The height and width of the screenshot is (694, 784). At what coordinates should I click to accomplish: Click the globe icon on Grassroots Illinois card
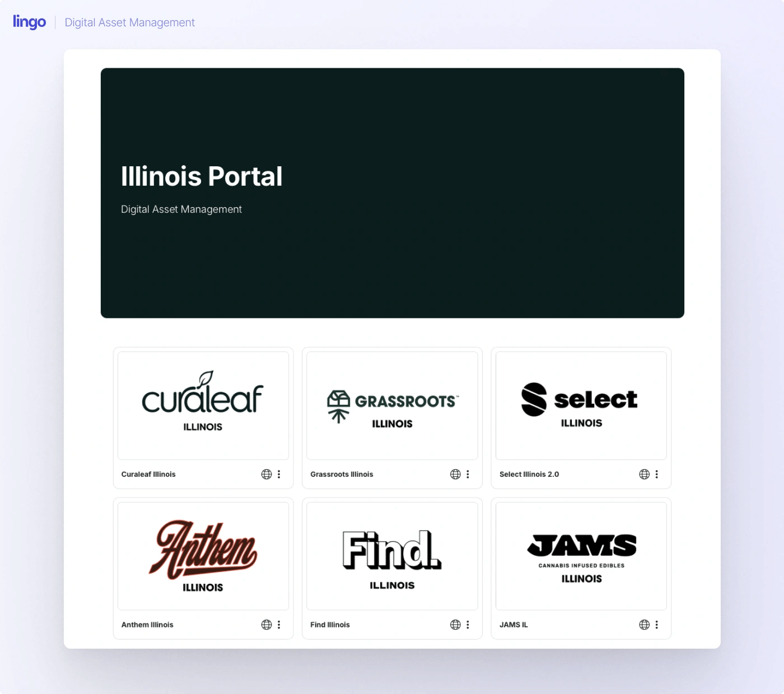[455, 474]
